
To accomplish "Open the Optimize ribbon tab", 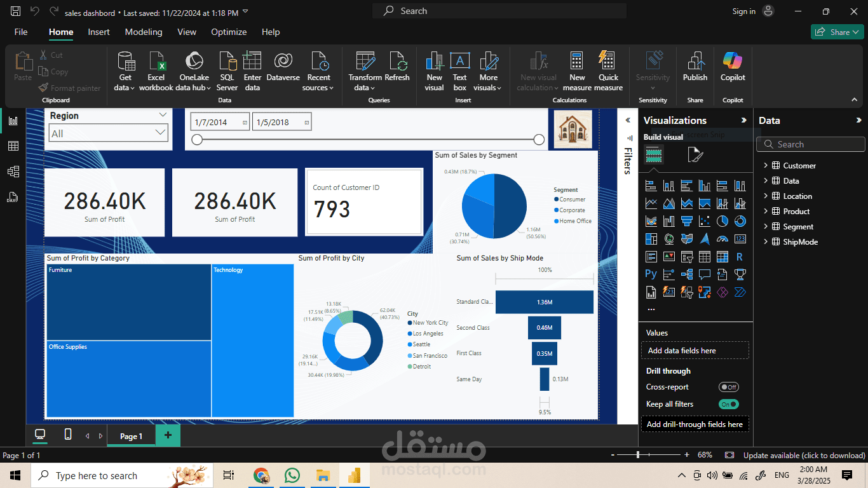I will point(229,32).
